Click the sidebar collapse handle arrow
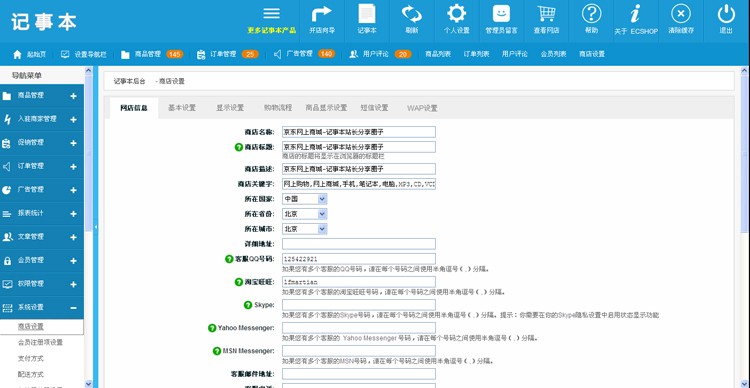This screenshot has height=388, width=750. click(x=95, y=227)
